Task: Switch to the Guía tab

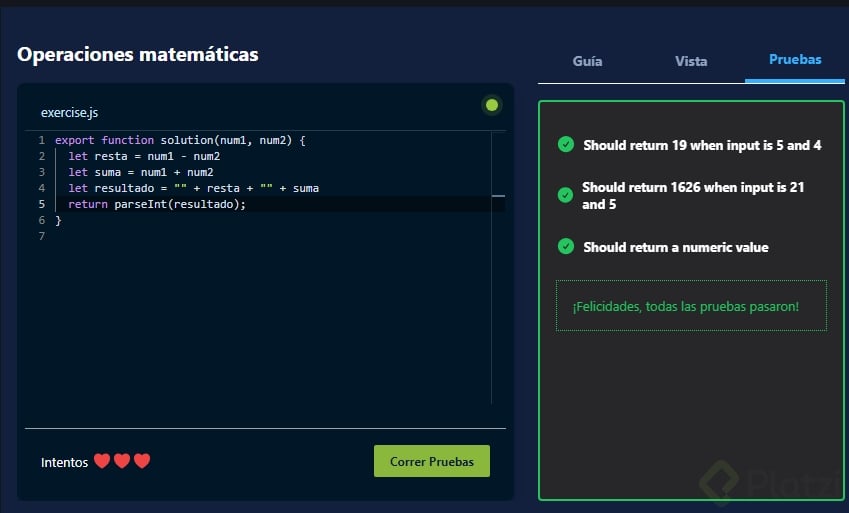Action: [587, 61]
